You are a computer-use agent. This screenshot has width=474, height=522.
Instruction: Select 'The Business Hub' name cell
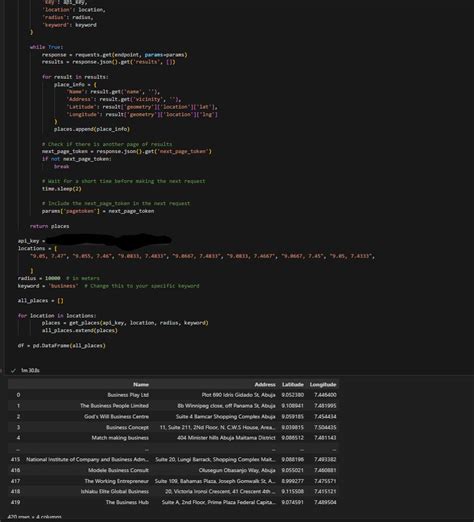click(x=127, y=502)
